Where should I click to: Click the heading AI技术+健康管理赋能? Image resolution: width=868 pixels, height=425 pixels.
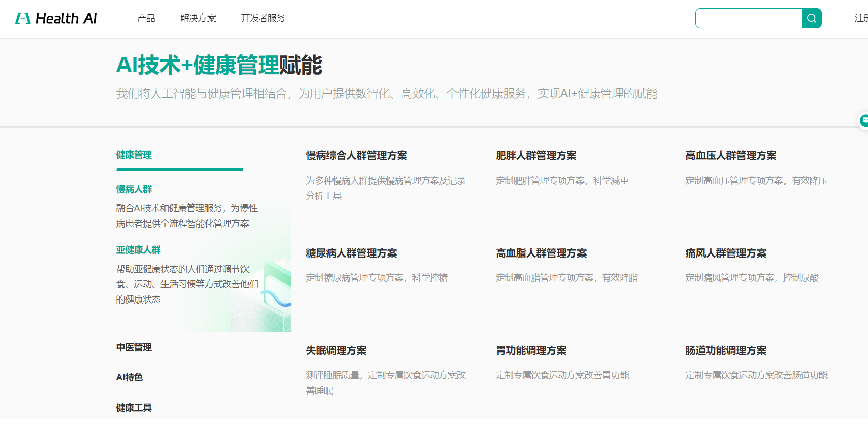(x=219, y=65)
